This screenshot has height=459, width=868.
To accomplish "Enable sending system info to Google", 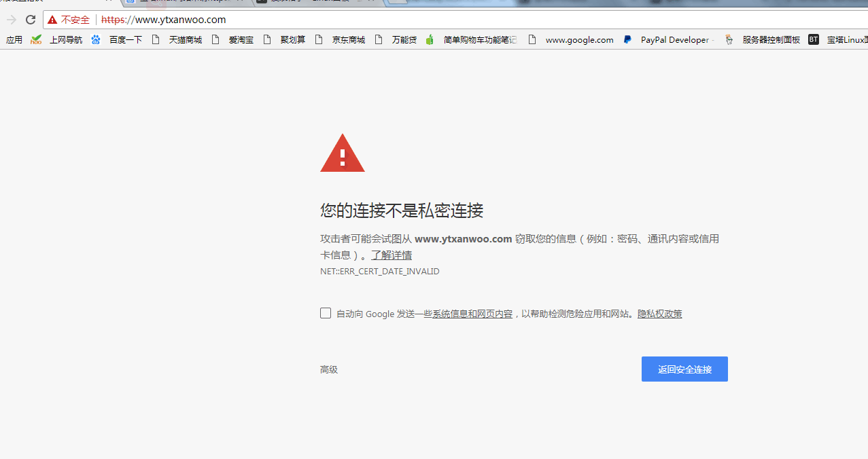I will [x=325, y=313].
